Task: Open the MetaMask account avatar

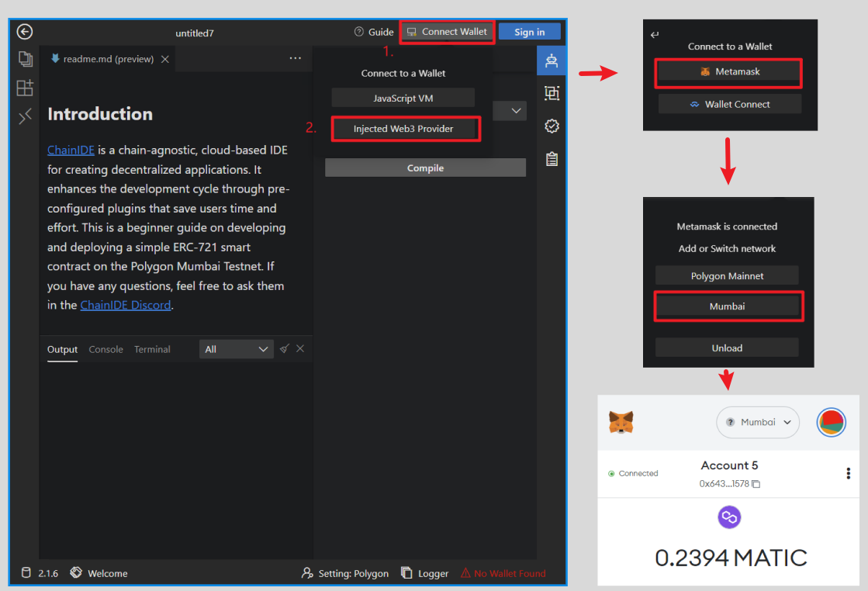Action: pos(831,422)
